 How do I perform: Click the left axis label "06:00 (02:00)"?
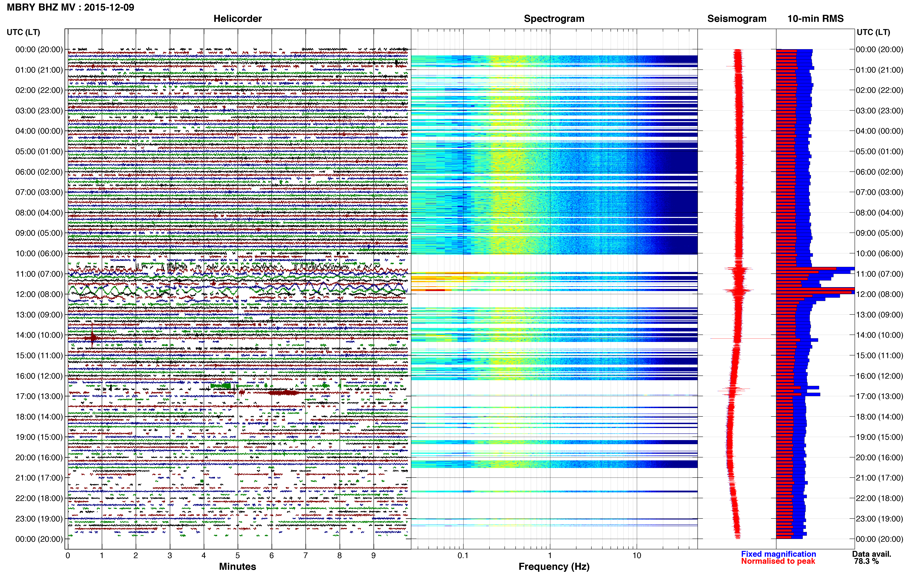[39, 172]
